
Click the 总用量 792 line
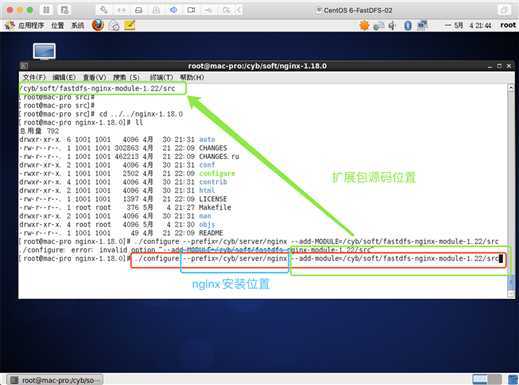(x=39, y=131)
